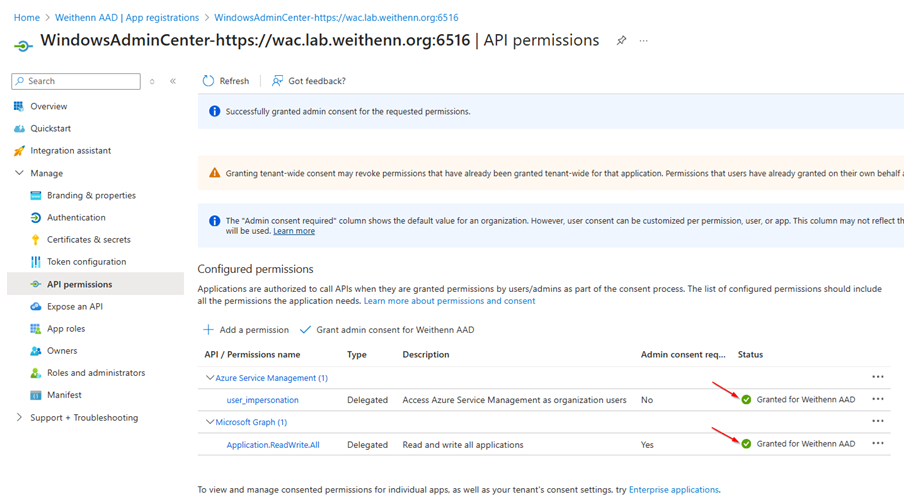904x503 pixels.
Task: Click the info icon in success banner
Action: [x=214, y=111]
